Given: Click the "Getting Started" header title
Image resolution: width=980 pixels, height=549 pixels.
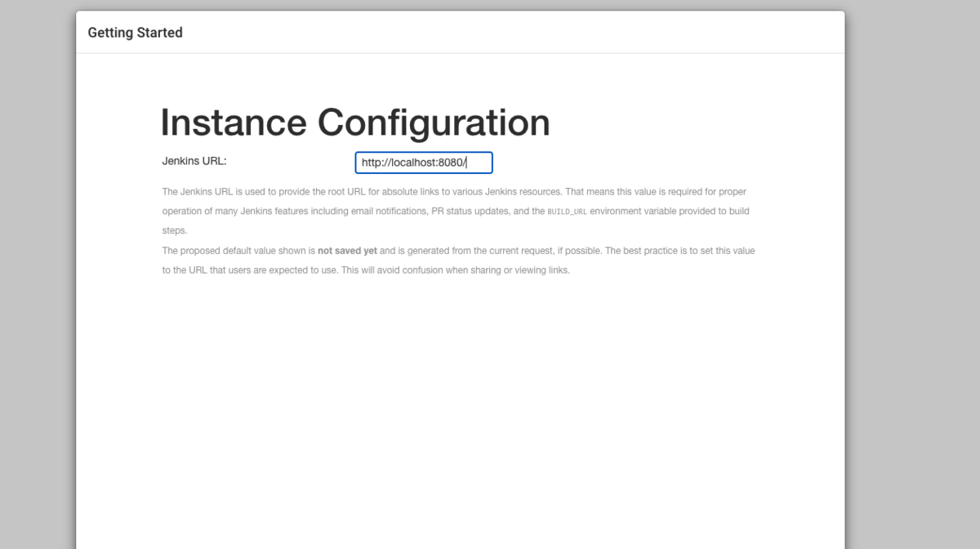Looking at the screenshot, I should [136, 33].
